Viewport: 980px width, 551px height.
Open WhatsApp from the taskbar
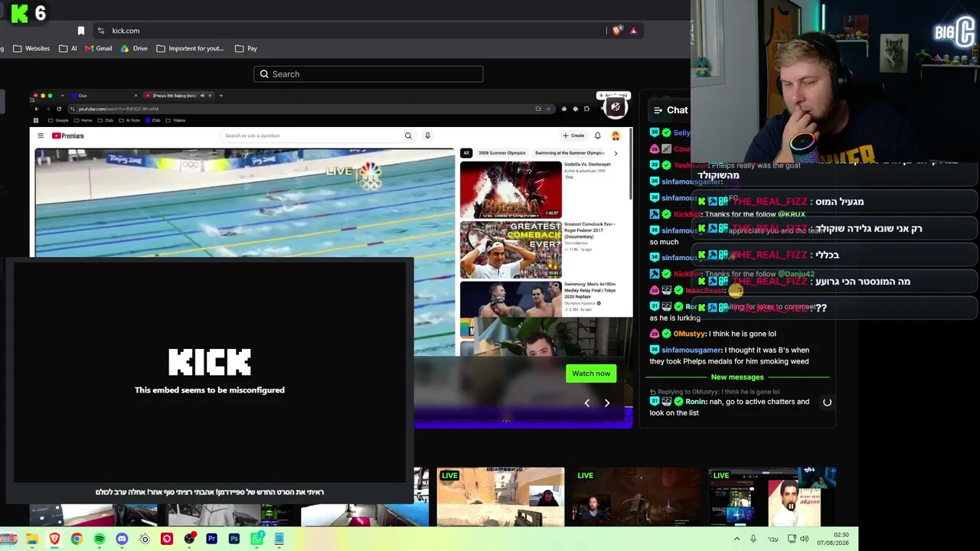tap(257, 540)
